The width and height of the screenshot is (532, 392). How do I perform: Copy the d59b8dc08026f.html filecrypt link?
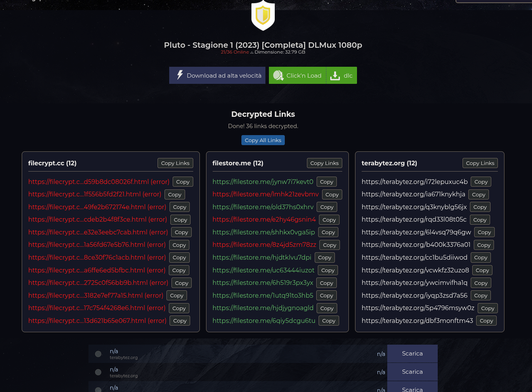click(183, 182)
